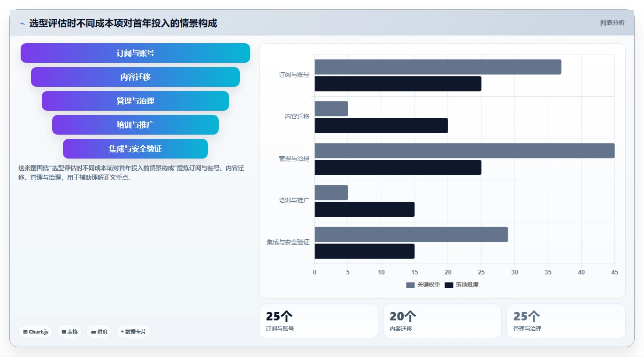The width and height of the screenshot is (644, 357).
Task: Click the 培训与推广 落地难度 dark bar
Action: tap(365, 210)
